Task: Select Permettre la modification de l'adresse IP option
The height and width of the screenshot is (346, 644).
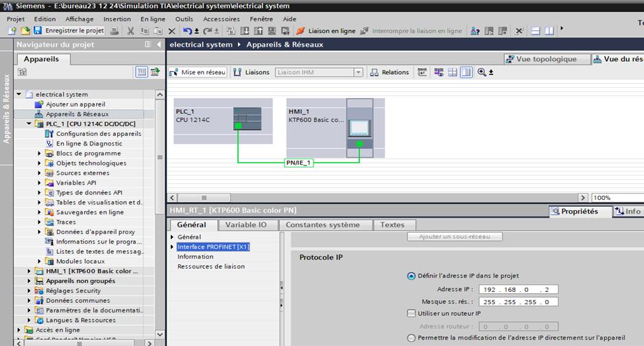Action: pos(412,338)
